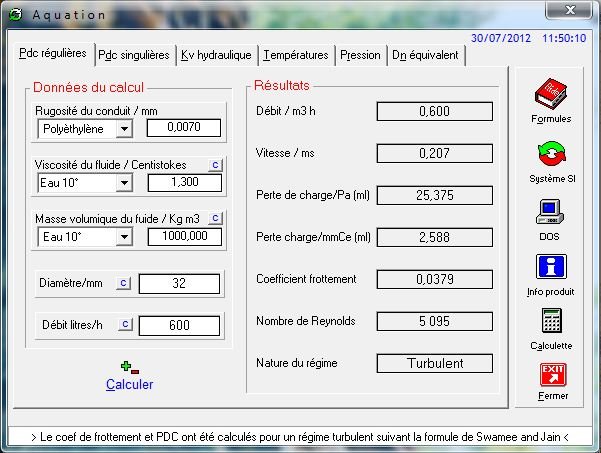
Task: Click the plus-minus icon above Calculer
Action: (x=129, y=367)
